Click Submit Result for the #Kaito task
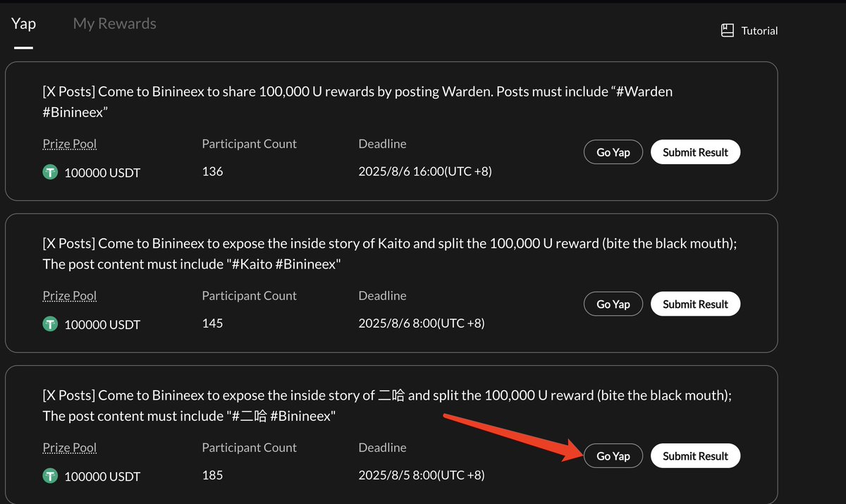Viewport: 846px width, 504px height. pyautogui.click(x=695, y=304)
